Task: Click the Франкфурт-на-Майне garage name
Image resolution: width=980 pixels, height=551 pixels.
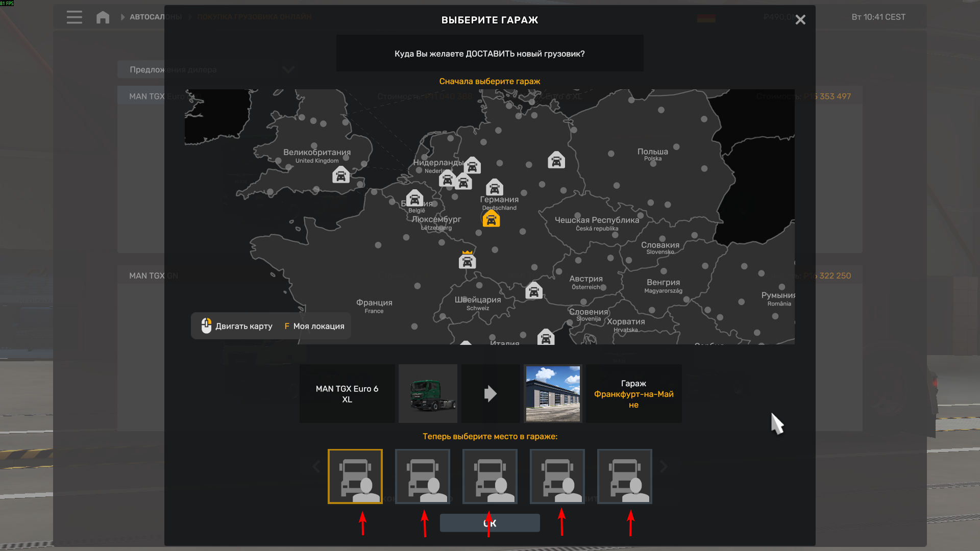Action: pos(634,399)
